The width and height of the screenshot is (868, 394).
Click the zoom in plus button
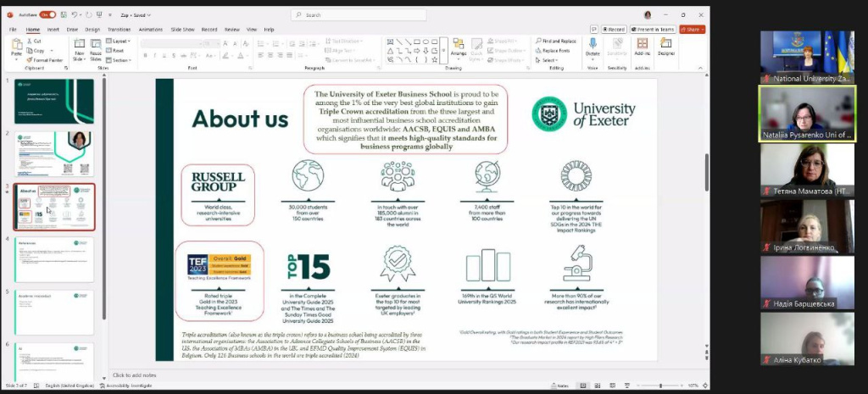(x=682, y=386)
